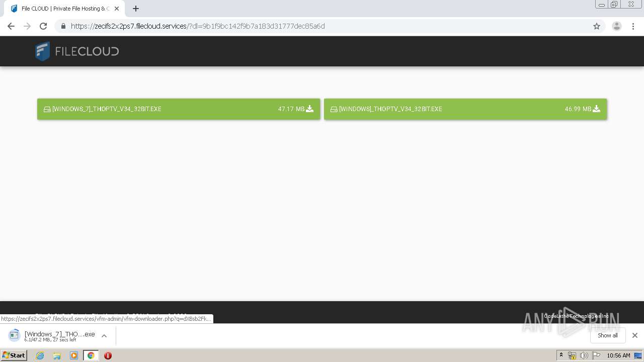644x362 pixels.
Task: Close the File CLOUD tab
Action: pyautogui.click(x=117, y=9)
